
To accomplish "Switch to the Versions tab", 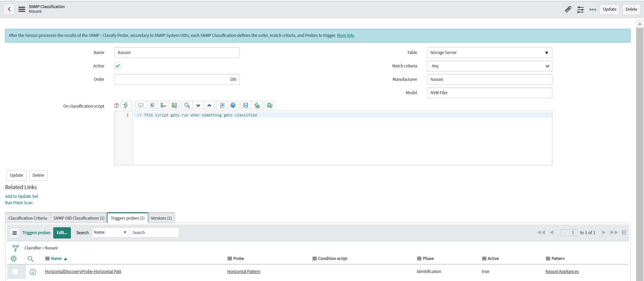I will point(161,218).
